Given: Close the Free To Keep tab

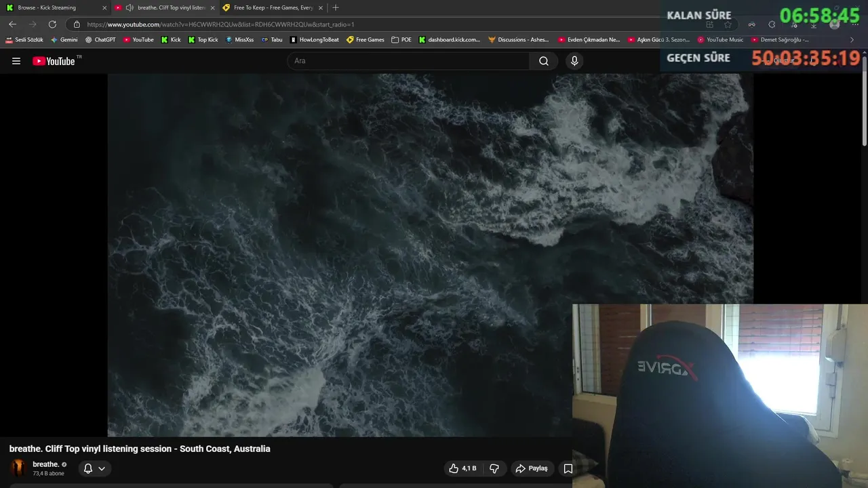Looking at the screenshot, I should point(321,8).
